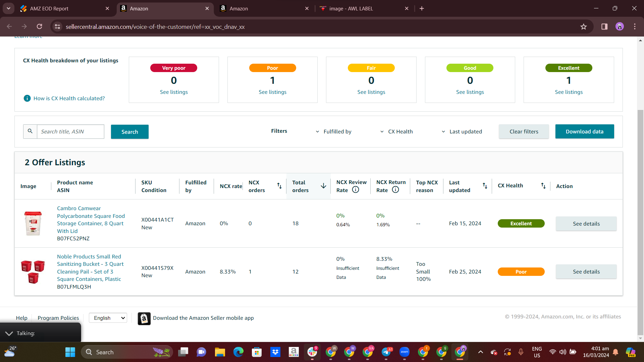Click the search magnifier icon in listing search
Viewport: 644px width, 362px height.
coord(30,131)
